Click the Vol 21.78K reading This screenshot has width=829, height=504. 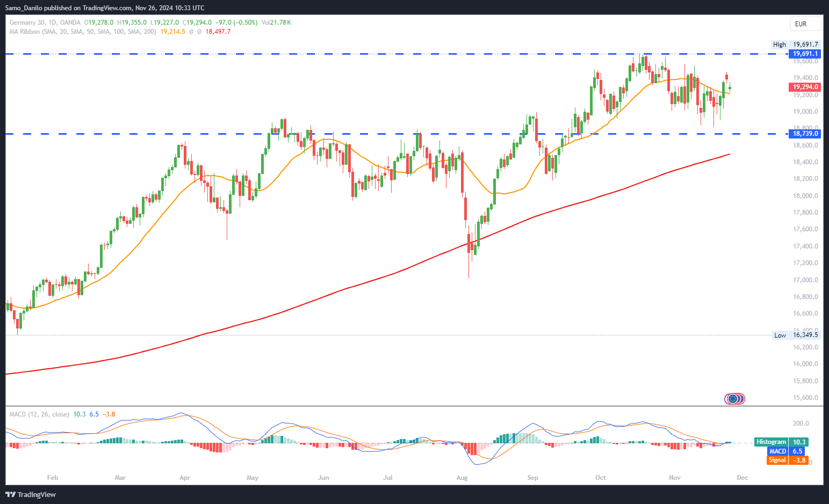click(276, 23)
